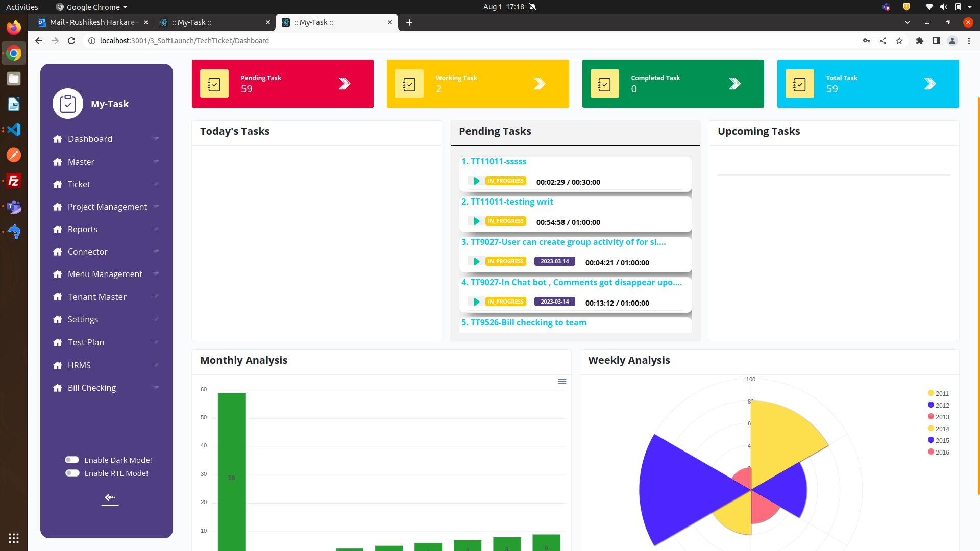The height and width of the screenshot is (551, 980).
Task: Toggle 2014 series in Weekly Analysis legend
Action: (x=938, y=429)
